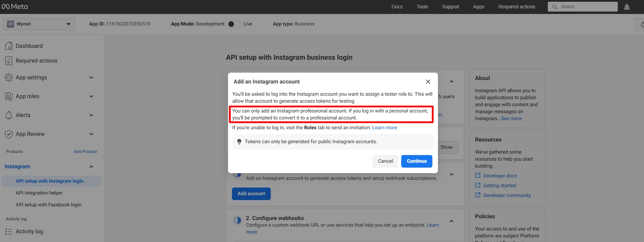Click the external link icon beside Developer docs
Viewport: 644px width, 242px height.
[x=478, y=176]
